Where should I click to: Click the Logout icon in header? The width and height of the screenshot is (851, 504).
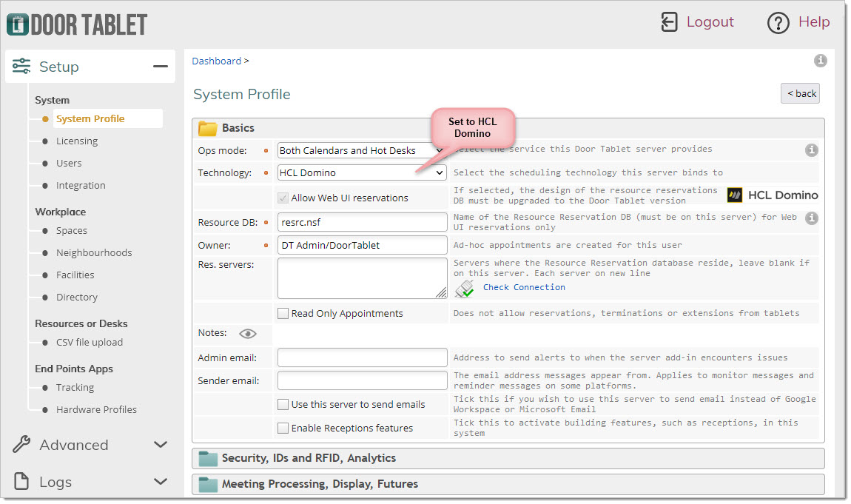tap(669, 22)
